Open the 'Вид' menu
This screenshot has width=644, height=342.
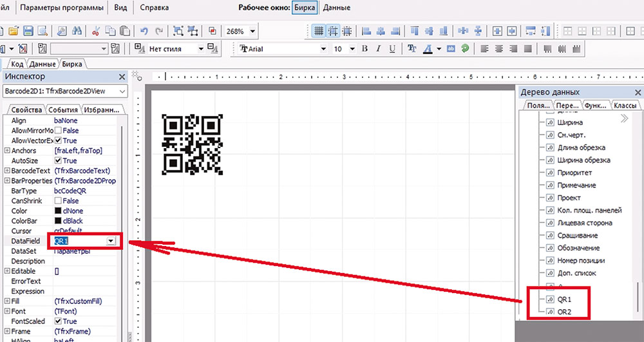(x=120, y=8)
